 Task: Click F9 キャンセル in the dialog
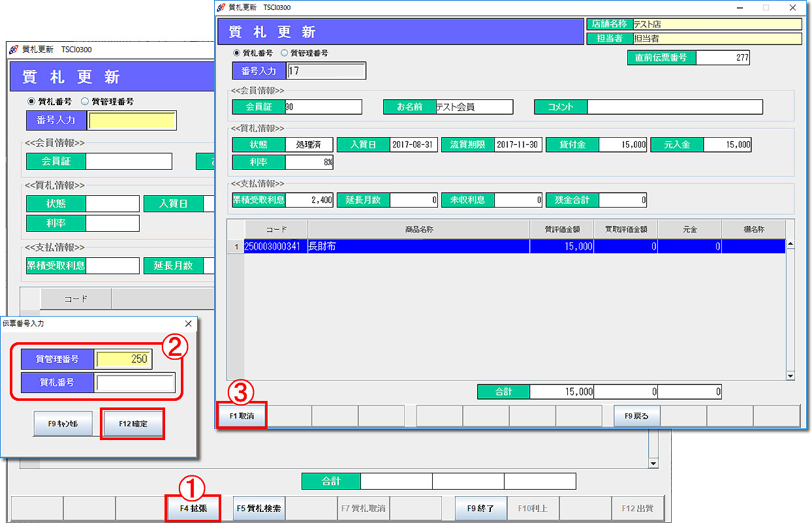point(63,424)
